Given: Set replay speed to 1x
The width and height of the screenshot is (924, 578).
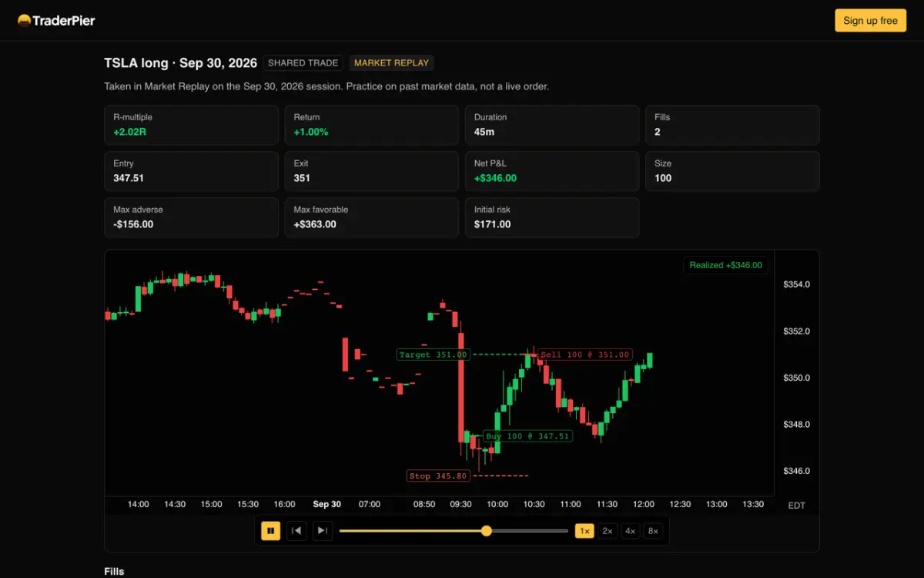Looking at the screenshot, I should [584, 530].
